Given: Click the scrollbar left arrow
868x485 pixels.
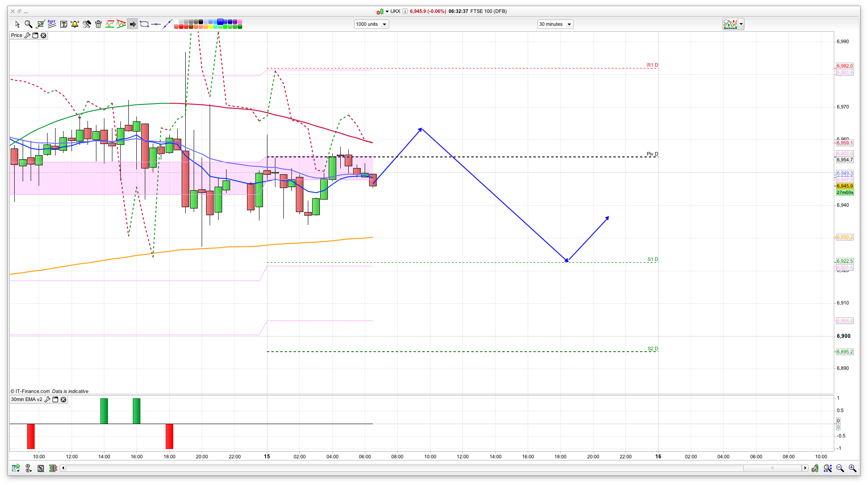Looking at the screenshot, I should pos(63,468).
